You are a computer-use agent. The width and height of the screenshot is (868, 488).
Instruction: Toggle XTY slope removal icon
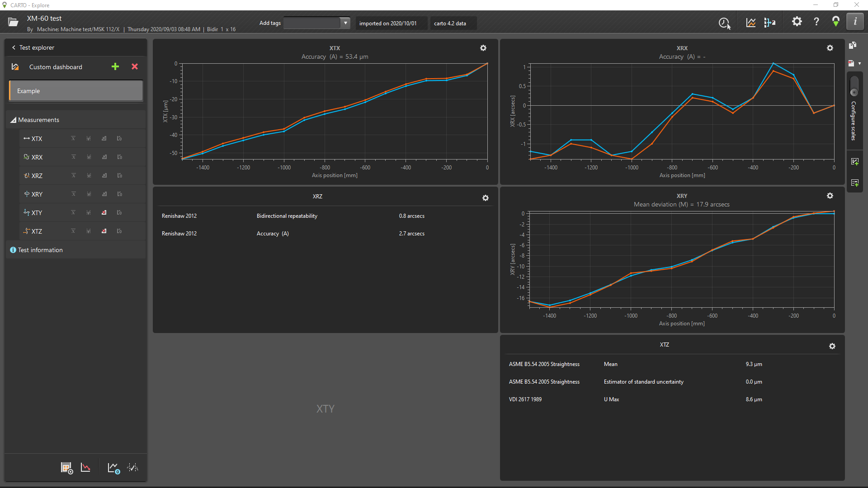tap(104, 213)
